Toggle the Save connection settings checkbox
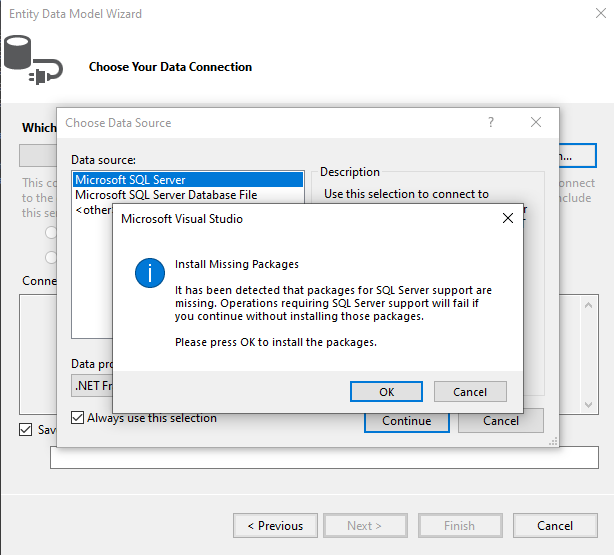This screenshot has width=614, height=555. (x=26, y=429)
